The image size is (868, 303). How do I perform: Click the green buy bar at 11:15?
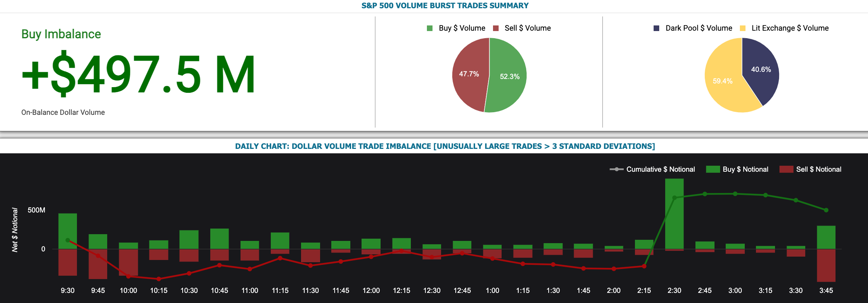[x=280, y=241]
